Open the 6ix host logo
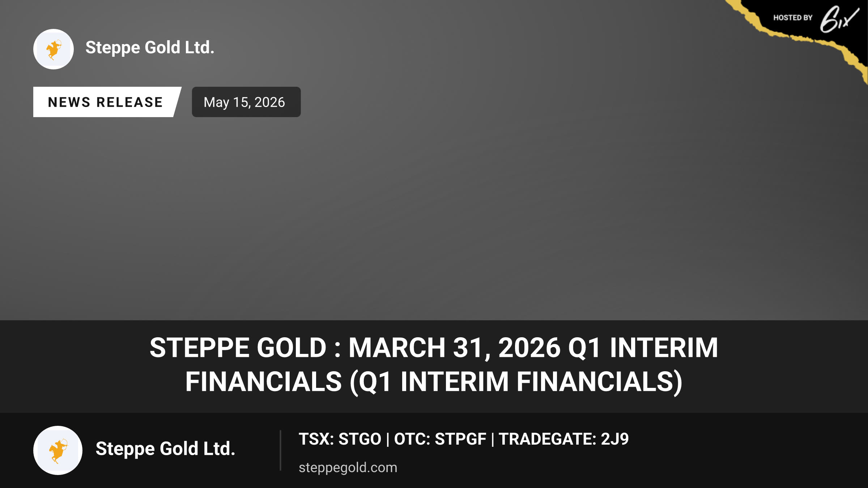868x488 pixels. [x=839, y=19]
